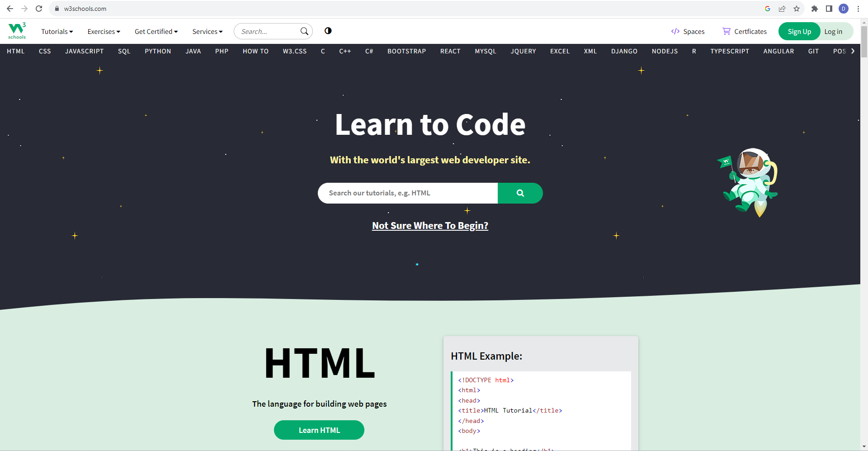Open C# topic
868x451 pixels.
coord(369,51)
